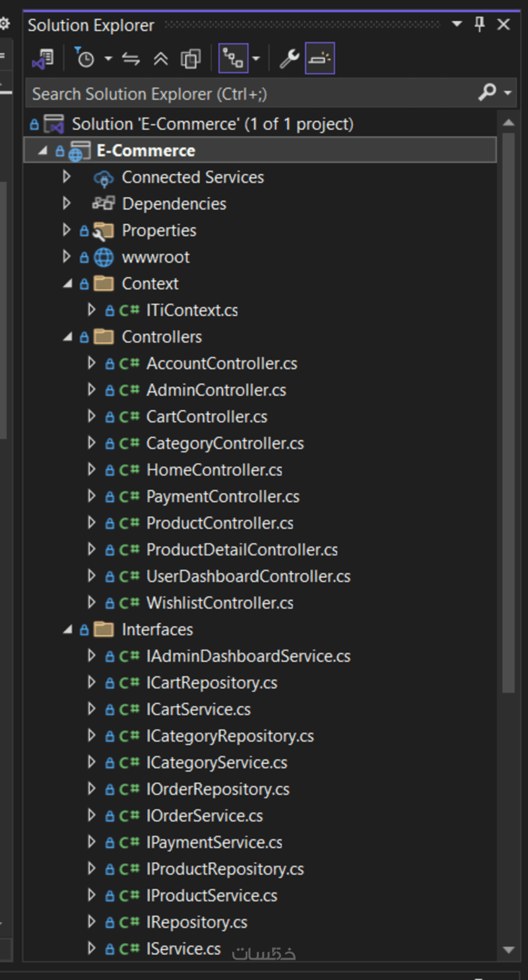Viewport: 528px width, 980px height.
Task: Open Properties via the wrench icon
Action: 289,59
